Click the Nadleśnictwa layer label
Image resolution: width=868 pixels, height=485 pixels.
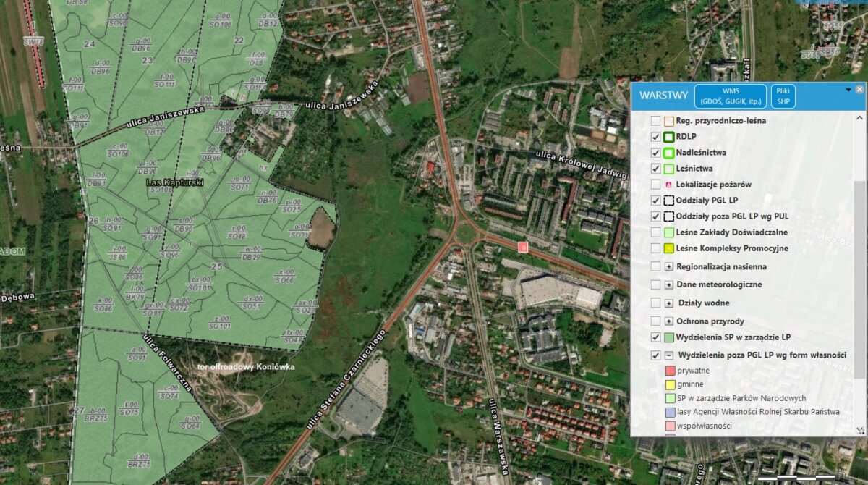click(x=701, y=153)
